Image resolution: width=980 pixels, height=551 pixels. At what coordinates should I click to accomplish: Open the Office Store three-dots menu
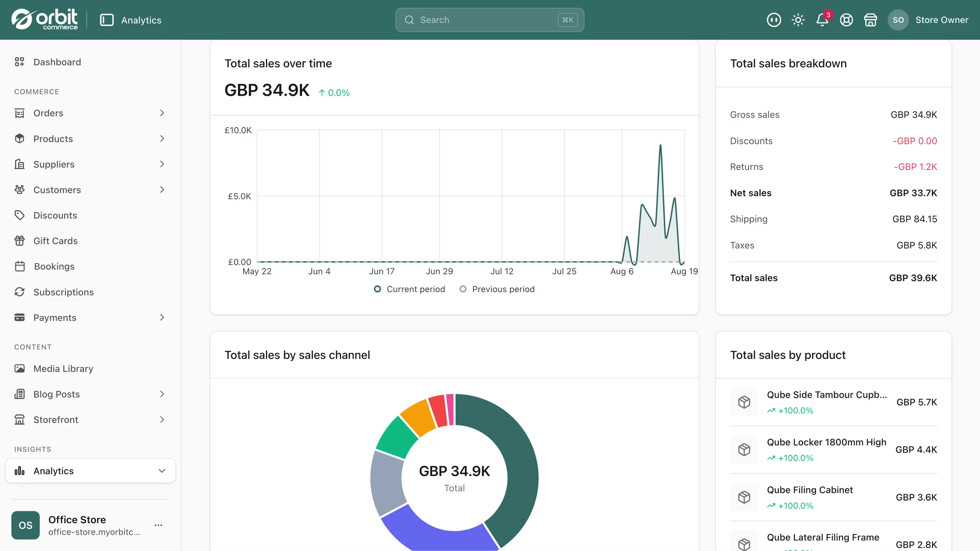click(158, 525)
